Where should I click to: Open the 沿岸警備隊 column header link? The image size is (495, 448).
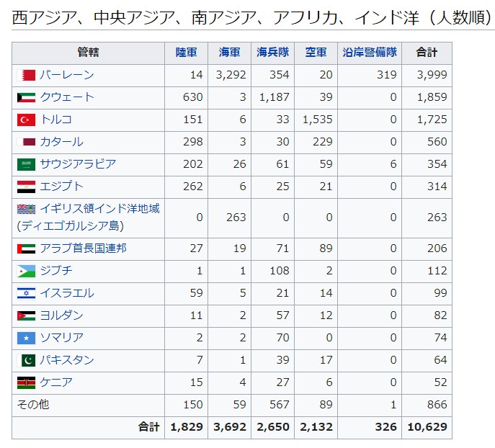point(370,53)
